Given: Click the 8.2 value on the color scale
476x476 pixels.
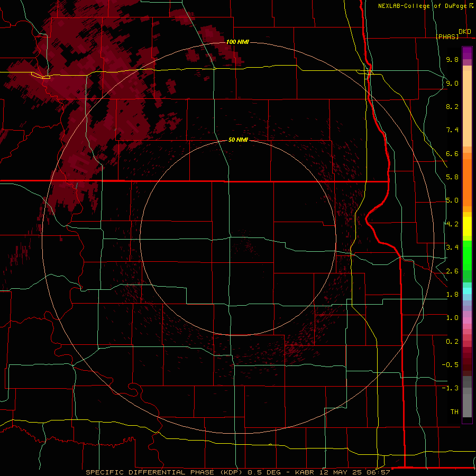Looking at the screenshot, I should pos(452,106).
